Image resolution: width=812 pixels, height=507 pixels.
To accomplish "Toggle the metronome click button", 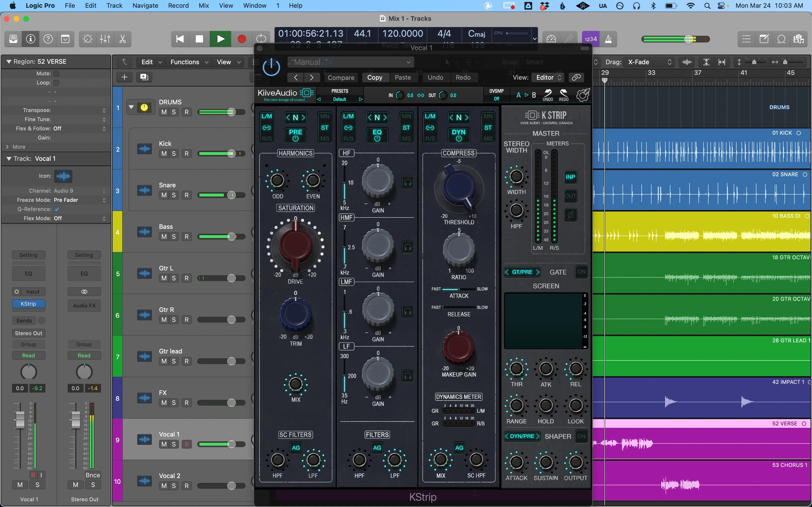I will [x=608, y=39].
